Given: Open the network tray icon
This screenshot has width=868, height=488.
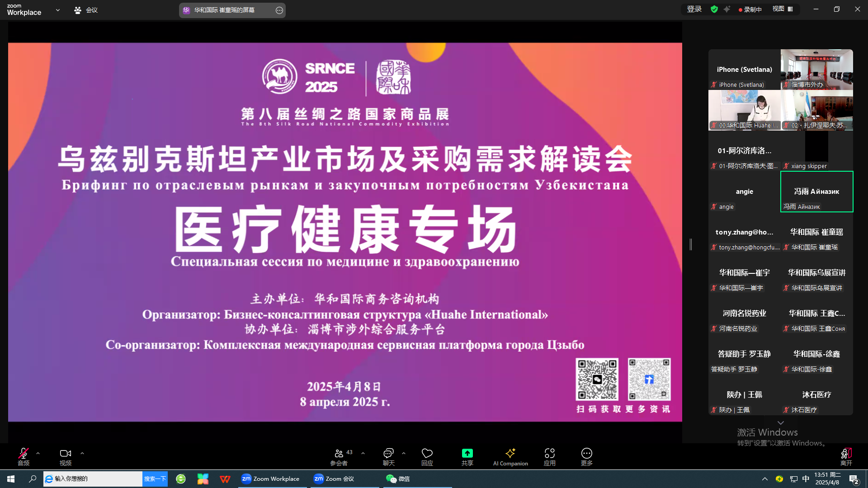Looking at the screenshot, I should click(x=793, y=479).
